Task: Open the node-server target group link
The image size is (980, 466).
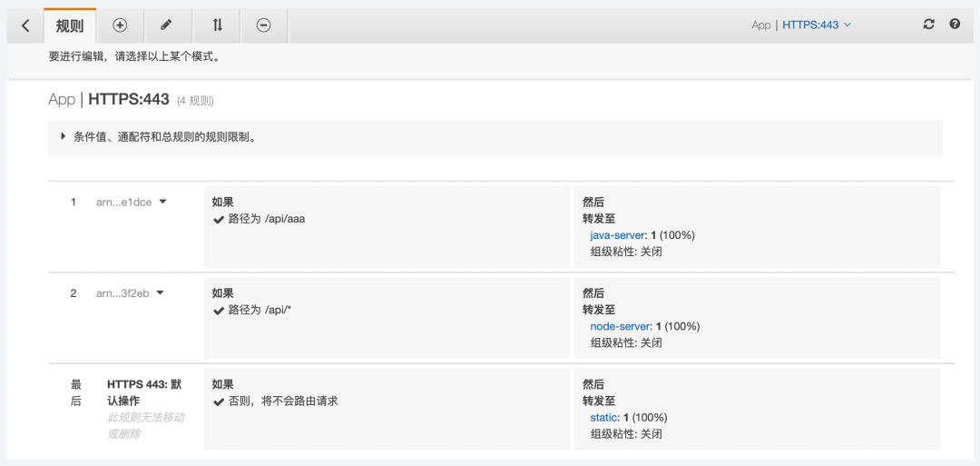Action: (620, 326)
